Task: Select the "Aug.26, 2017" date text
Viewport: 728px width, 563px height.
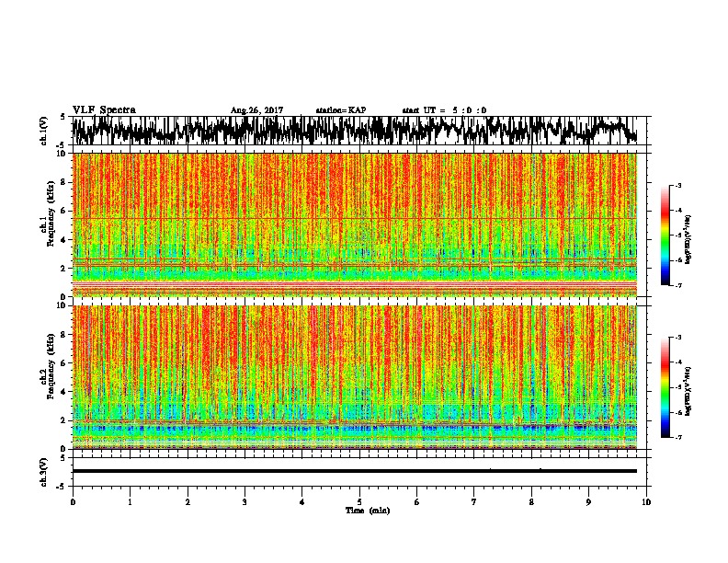Action: 256,110
